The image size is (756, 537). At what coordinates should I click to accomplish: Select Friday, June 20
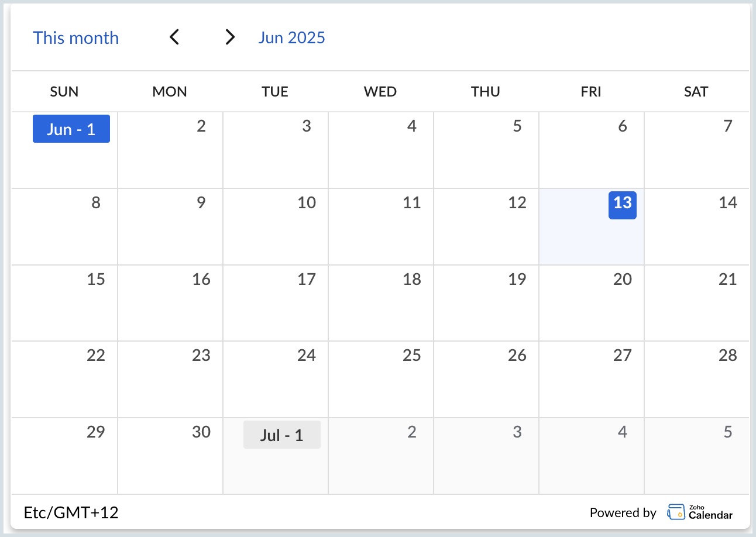[592, 303]
